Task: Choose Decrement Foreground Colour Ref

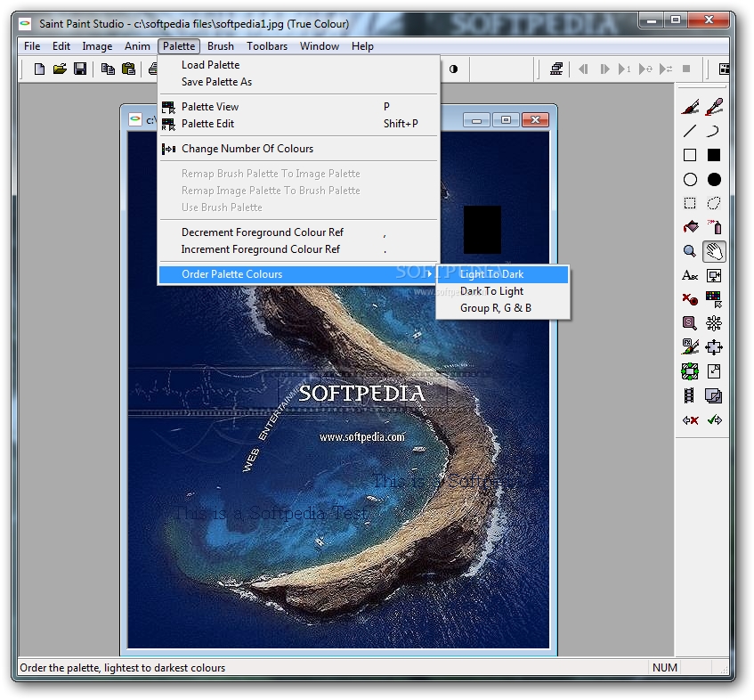Action: tap(298, 232)
